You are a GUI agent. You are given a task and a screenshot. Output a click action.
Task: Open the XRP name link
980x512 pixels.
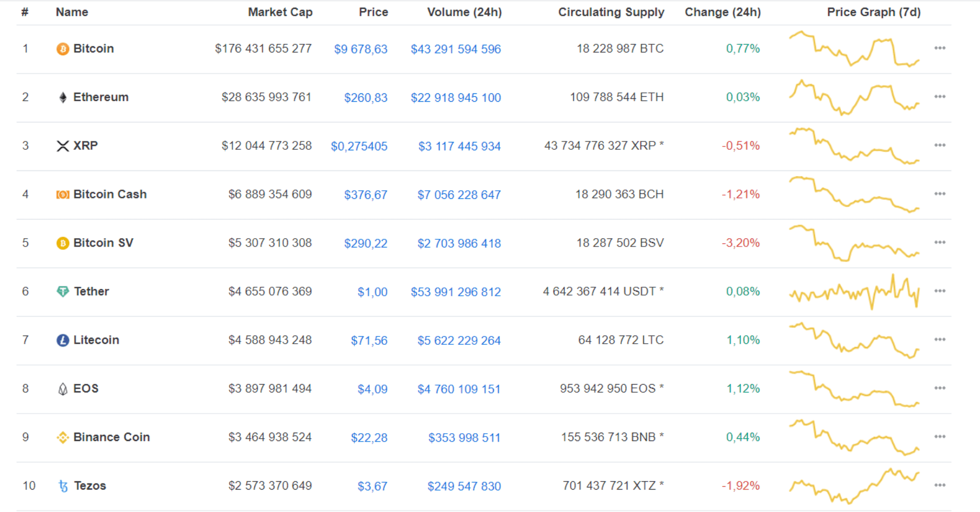(85, 146)
